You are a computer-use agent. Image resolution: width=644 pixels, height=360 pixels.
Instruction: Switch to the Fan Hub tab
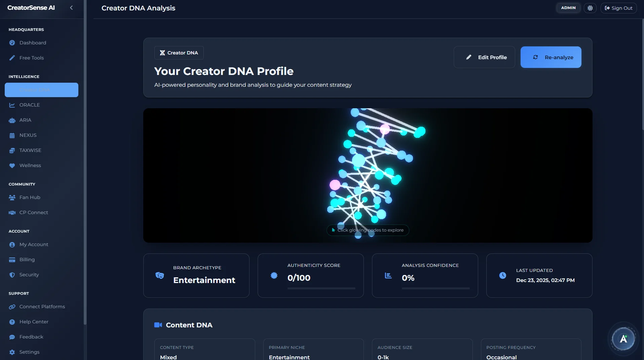(30, 197)
